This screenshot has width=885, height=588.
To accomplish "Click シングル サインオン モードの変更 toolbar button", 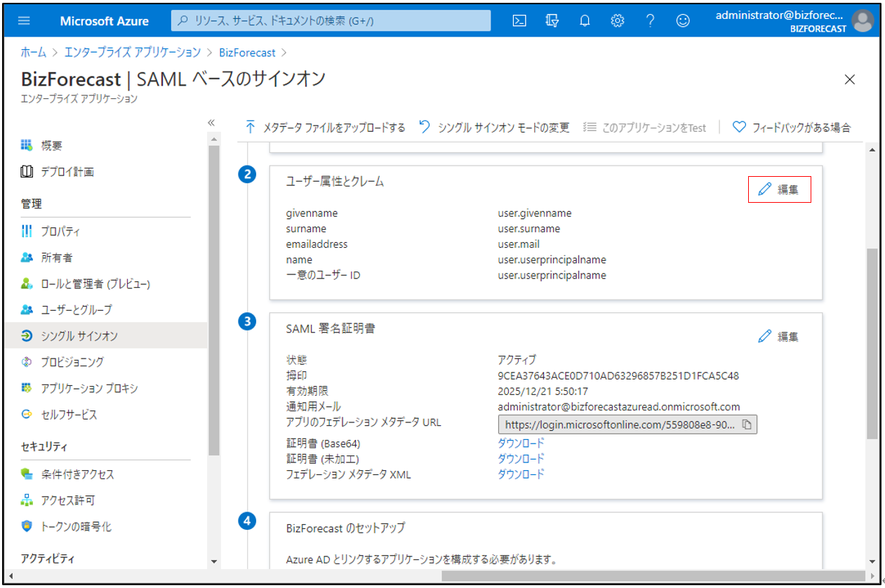I will point(494,128).
